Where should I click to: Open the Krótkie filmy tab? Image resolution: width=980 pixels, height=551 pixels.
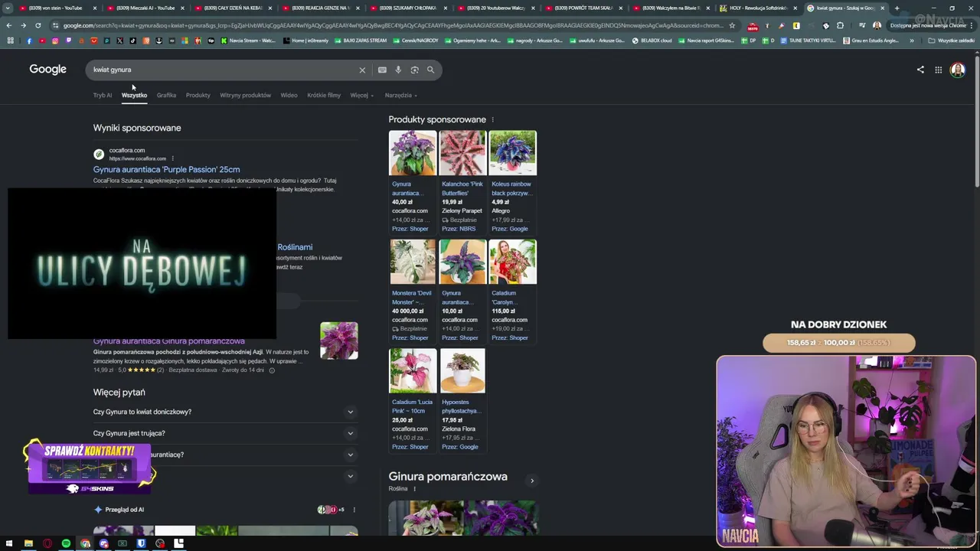(x=324, y=96)
